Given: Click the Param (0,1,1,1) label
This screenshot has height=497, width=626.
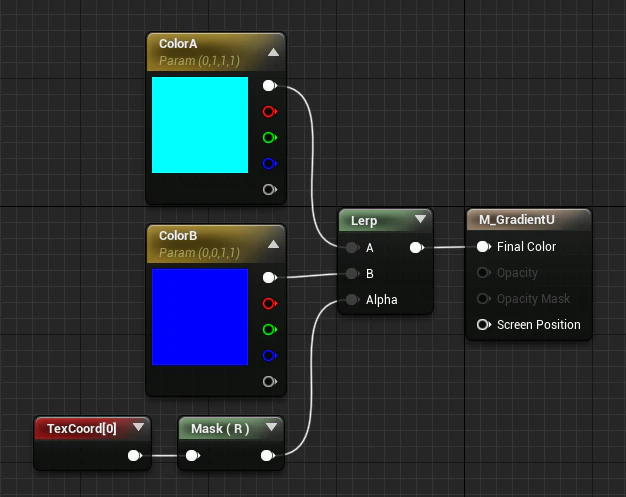Looking at the screenshot, I should point(199,61).
